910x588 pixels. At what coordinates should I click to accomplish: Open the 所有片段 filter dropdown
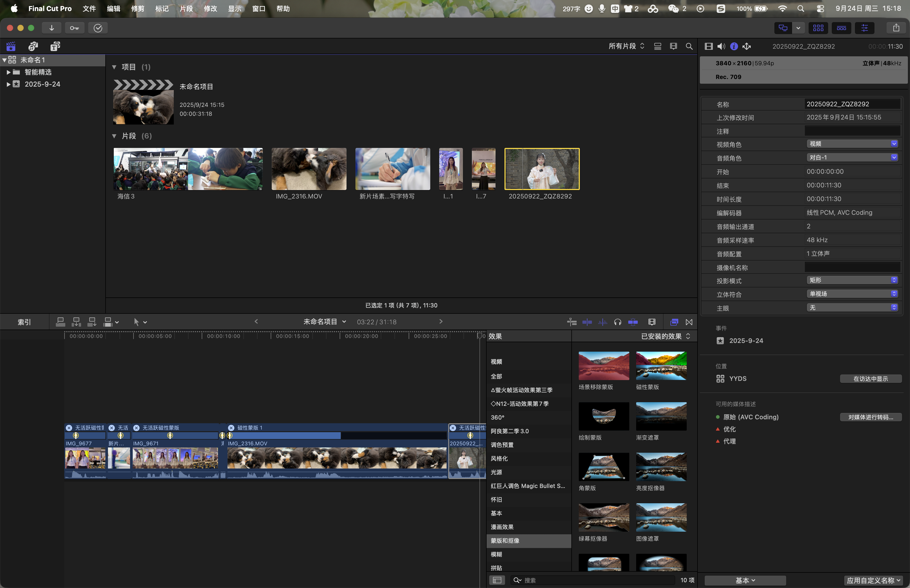[x=626, y=46]
